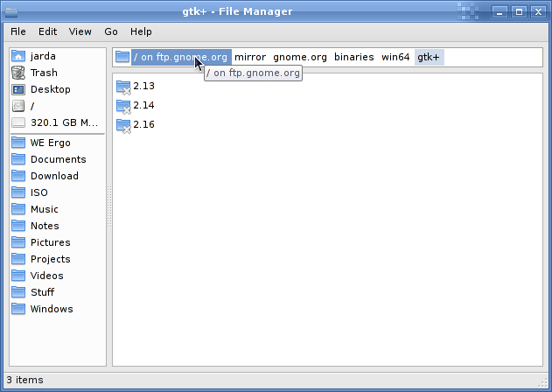
Task: Select the '2.16' folder name
Action: tap(143, 124)
